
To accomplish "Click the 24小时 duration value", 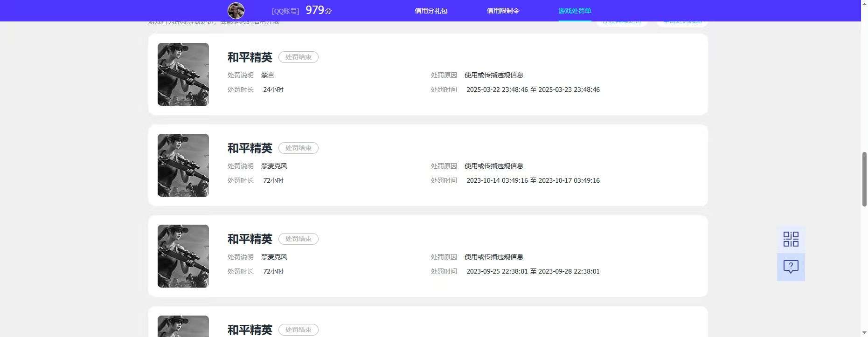I will click(273, 89).
